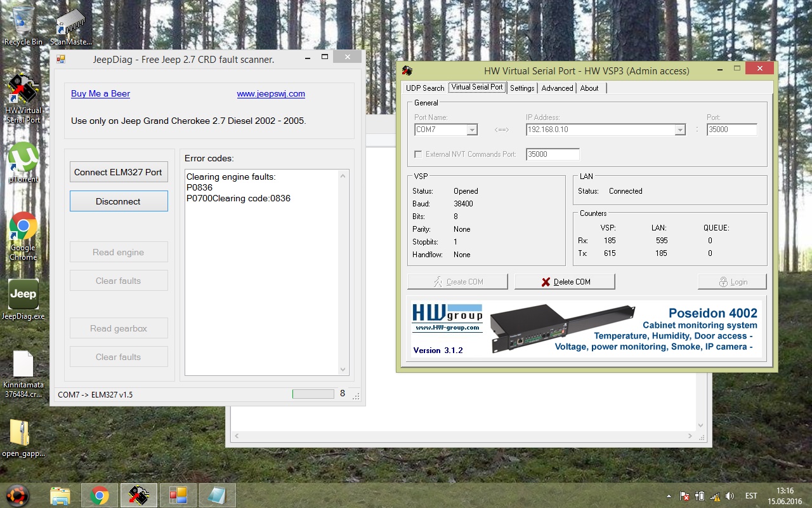
Task: Open the About tab
Action: coord(589,88)
